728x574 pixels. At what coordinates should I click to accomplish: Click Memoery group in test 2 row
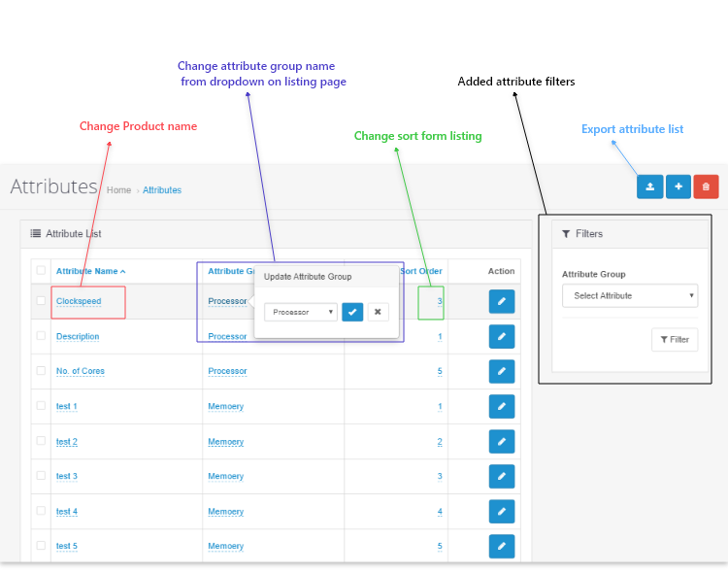pyautogui.click(x=225, y=441)
